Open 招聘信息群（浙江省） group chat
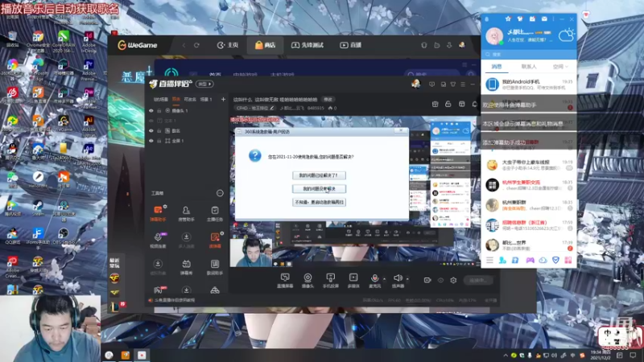Image resolution: width=644 pixels, height=362 pixels. (529, 225)
